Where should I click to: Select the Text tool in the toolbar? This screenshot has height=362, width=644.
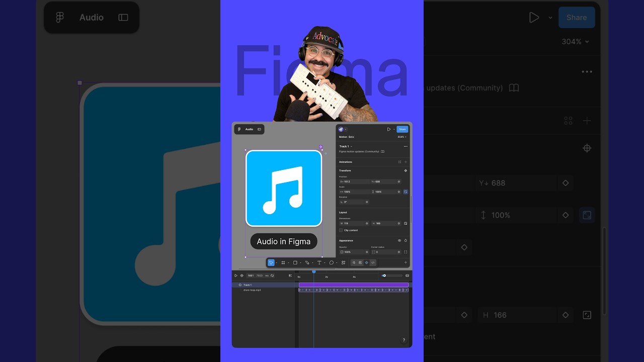319,262
